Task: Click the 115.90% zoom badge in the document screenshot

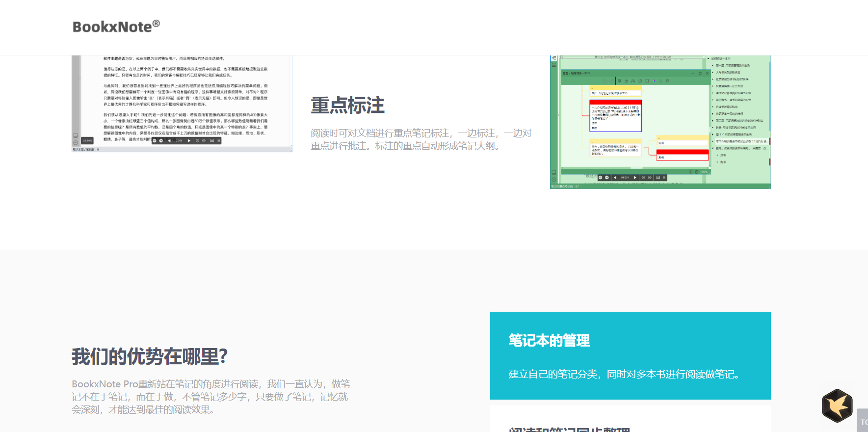Action: (x=87, y=140)
